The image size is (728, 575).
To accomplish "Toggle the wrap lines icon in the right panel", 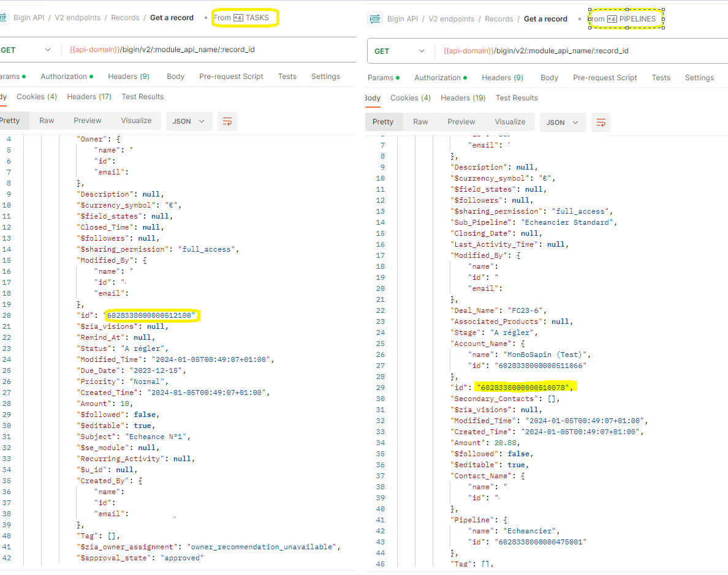I will 601,122.
